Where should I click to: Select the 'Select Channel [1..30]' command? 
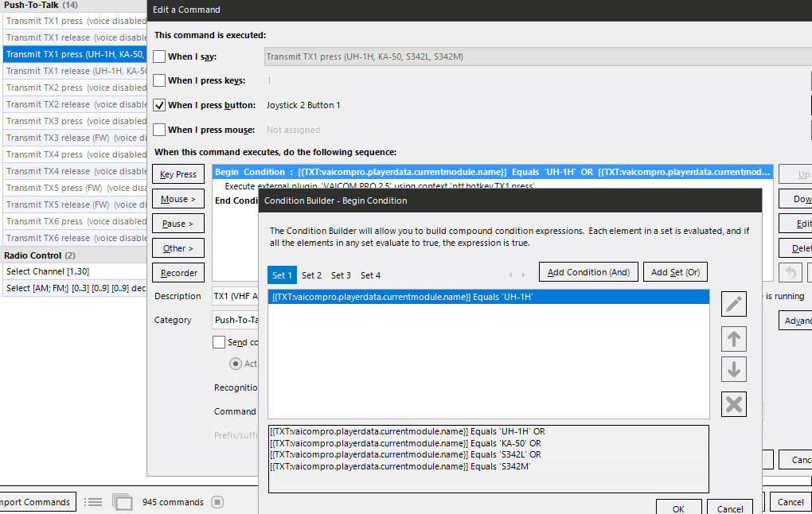pos(75,271)
